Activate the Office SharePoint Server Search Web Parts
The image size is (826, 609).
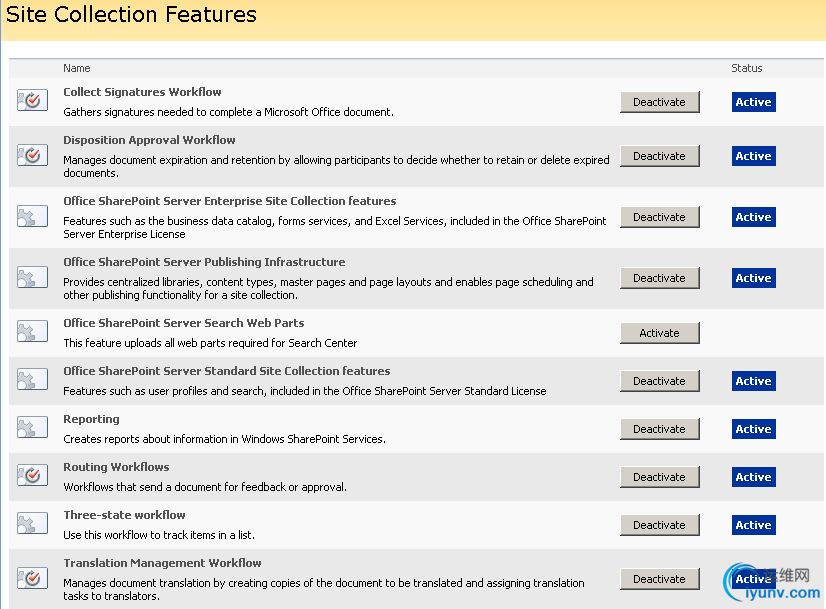[x=659, y=333]
